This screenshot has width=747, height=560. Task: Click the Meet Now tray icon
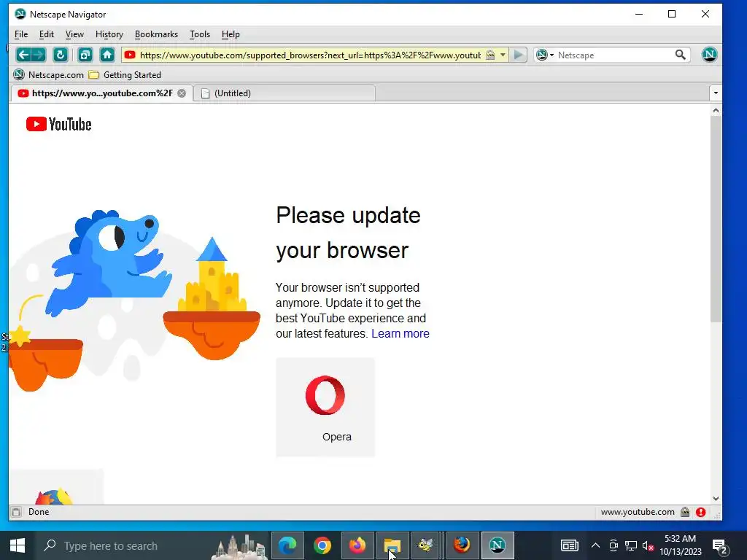tap(614, 545)
